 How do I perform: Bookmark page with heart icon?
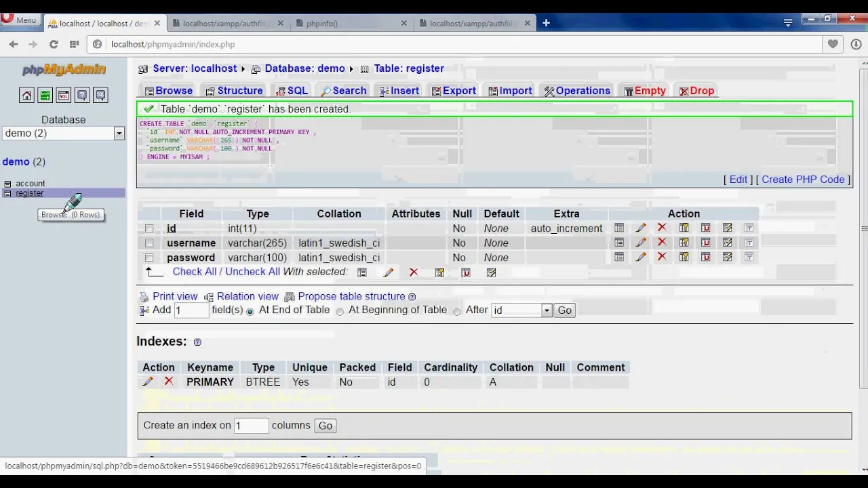(x=833, y=44)
